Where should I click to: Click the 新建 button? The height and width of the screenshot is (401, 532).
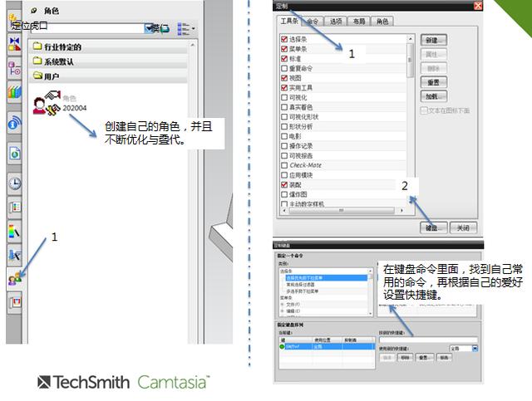[x=434, y=40]
